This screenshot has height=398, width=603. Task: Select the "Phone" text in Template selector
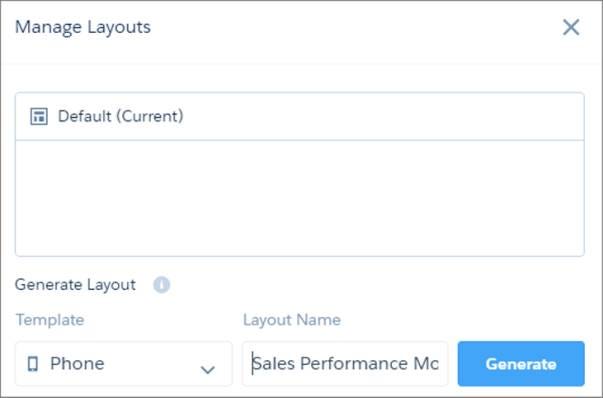77,363
